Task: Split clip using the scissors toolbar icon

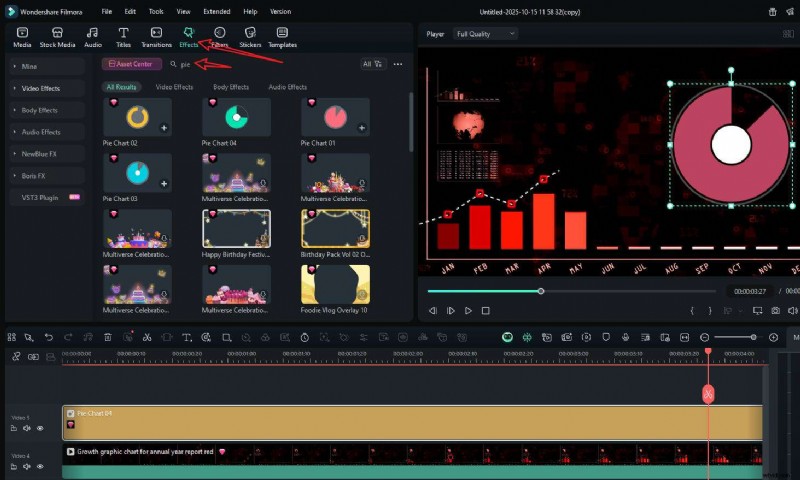Action: click(x=147, y=337)
